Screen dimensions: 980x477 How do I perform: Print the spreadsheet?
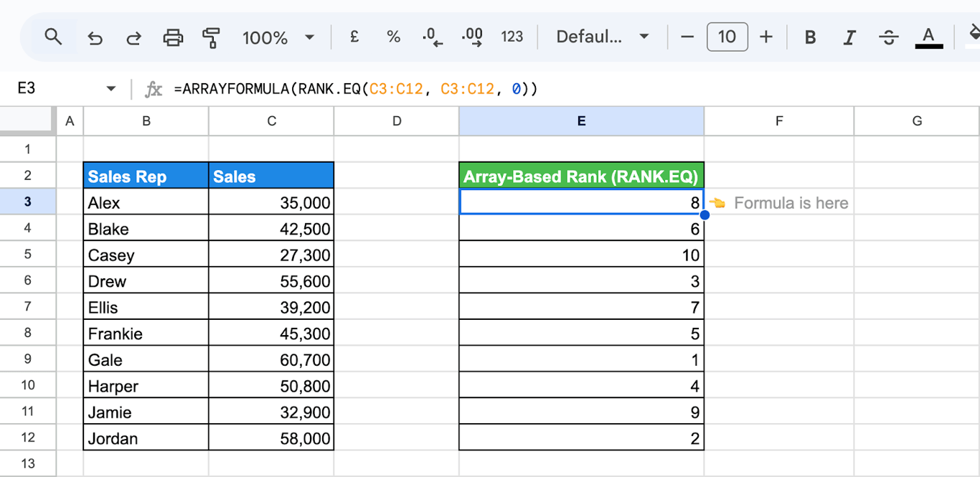coord(173,37)
